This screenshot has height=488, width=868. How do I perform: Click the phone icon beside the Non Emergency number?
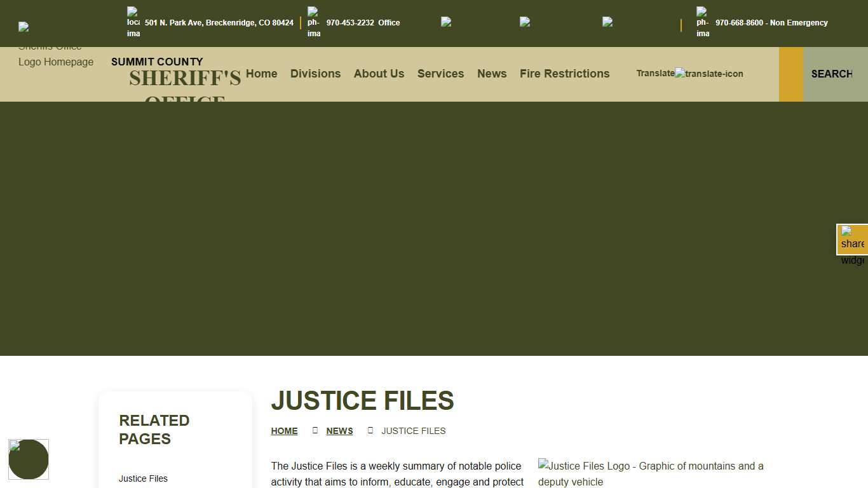coord(702,22)
